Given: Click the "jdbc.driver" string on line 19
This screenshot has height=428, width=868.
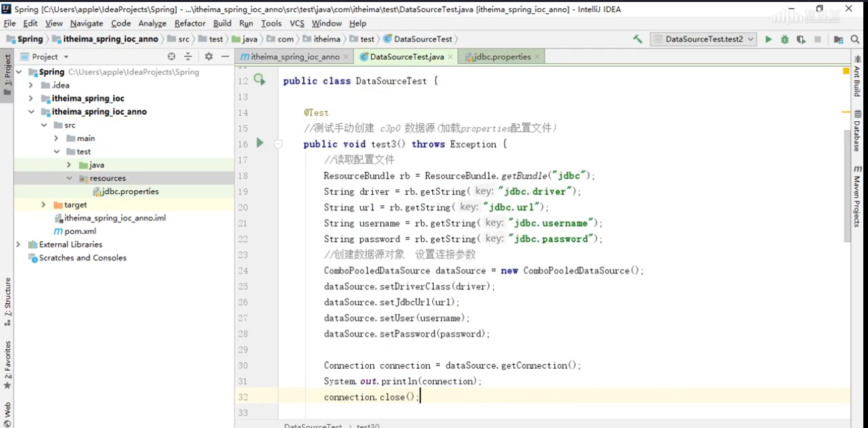Looking at the screenshot, I should click(536, 191).
